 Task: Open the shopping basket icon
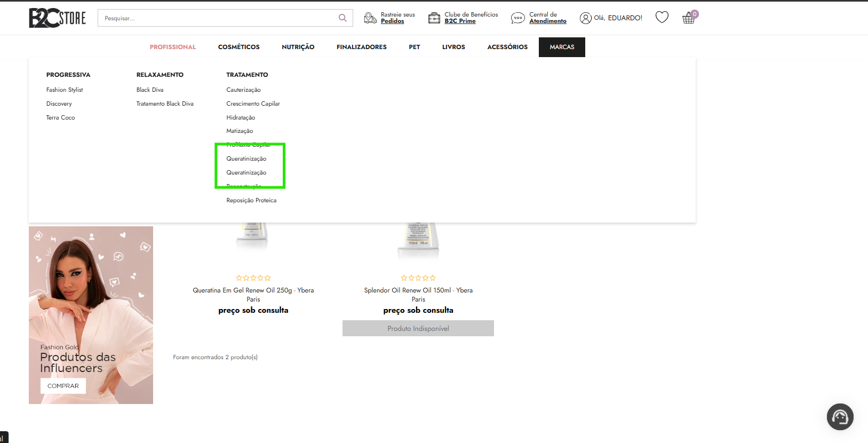coord(689,18)
